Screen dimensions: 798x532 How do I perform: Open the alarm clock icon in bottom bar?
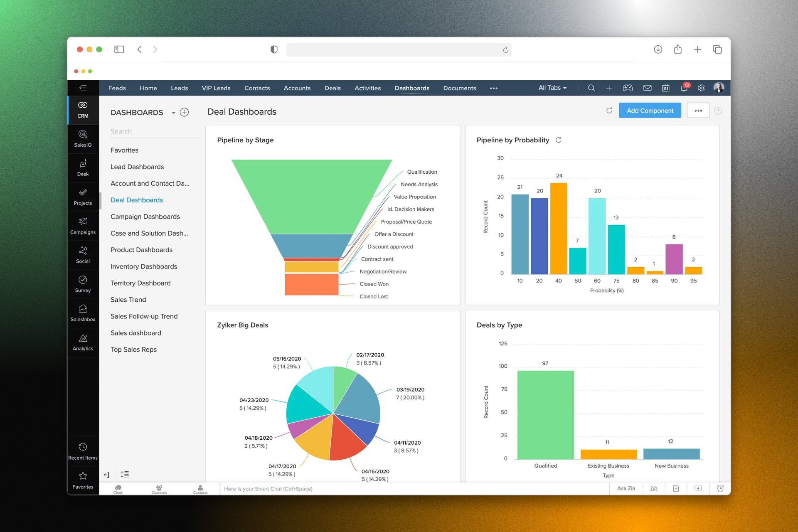pyautogui.click(x=720, y=488)
